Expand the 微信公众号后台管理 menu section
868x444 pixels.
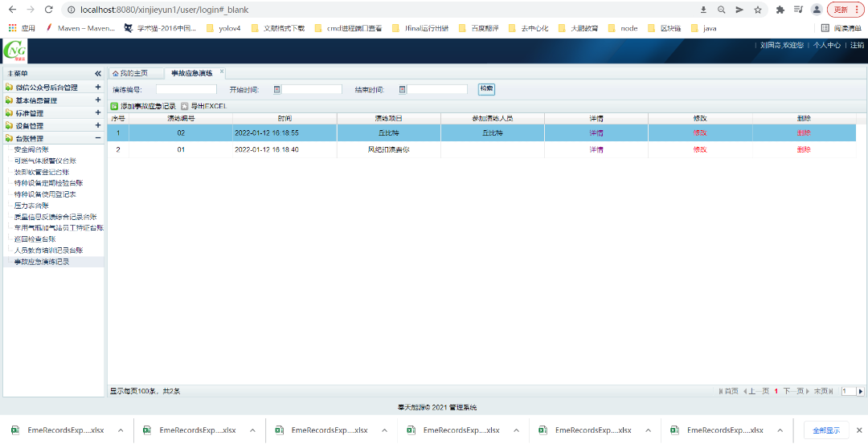click(98, 88)
